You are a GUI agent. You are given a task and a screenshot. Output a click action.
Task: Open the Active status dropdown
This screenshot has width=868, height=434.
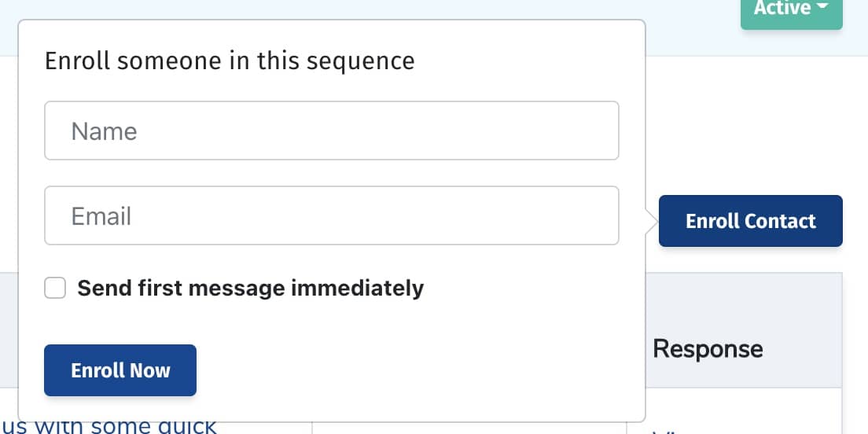[791, 11]
